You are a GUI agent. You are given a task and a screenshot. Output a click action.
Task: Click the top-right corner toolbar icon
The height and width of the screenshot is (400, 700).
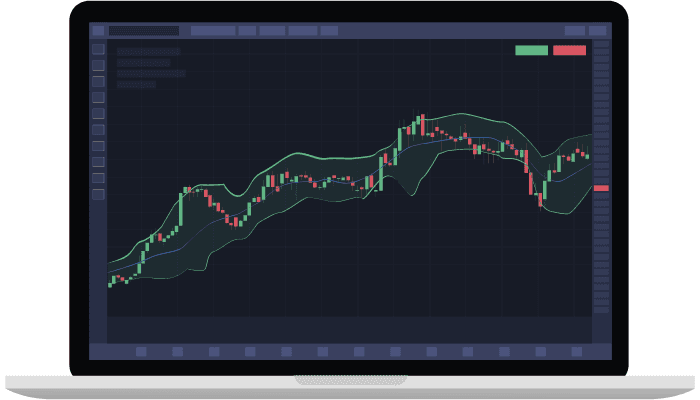[x=599, y=31]
